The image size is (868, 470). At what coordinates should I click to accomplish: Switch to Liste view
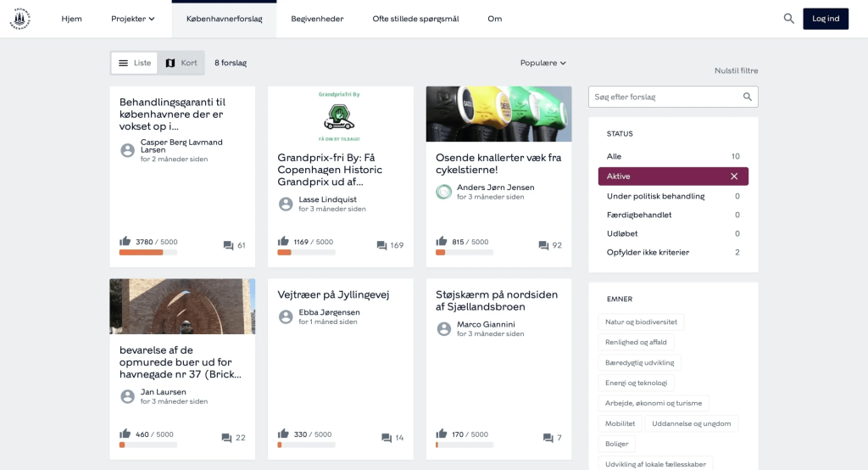coord(135,63)
